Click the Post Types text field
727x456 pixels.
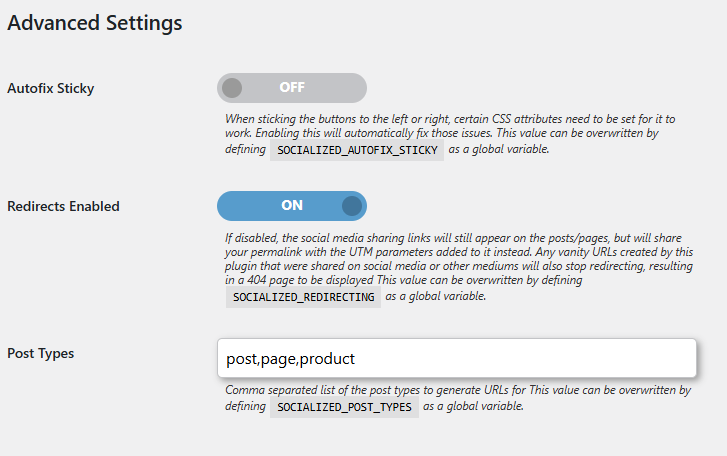pos(456,358)
